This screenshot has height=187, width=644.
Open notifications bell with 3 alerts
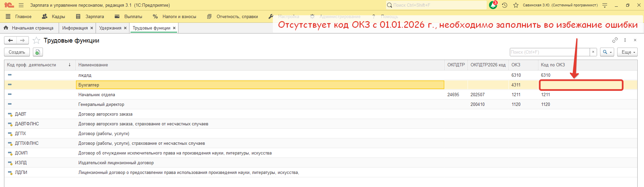point(493,5)
